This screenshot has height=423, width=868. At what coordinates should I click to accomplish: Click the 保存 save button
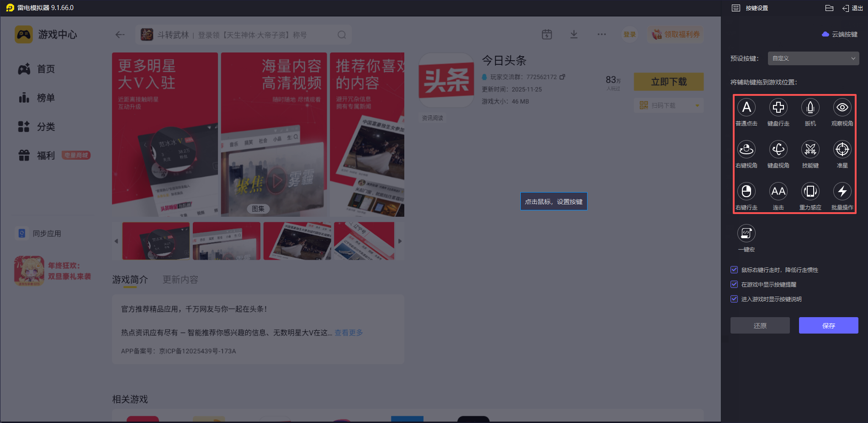[829, 325]
